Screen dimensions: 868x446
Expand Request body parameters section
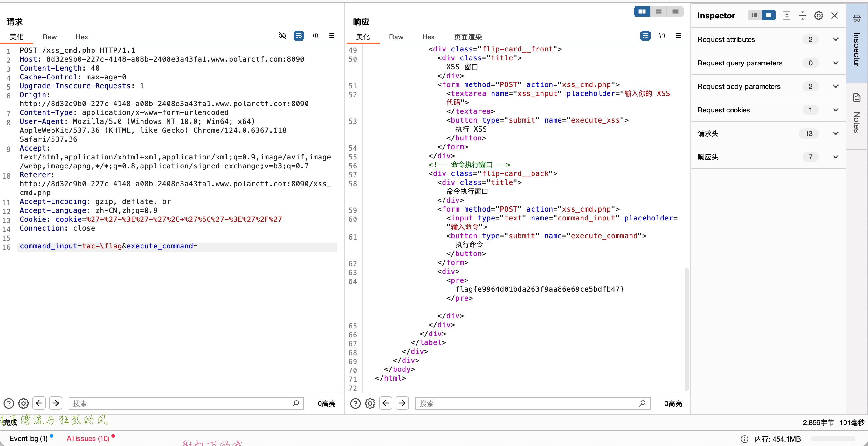[835, 87]
